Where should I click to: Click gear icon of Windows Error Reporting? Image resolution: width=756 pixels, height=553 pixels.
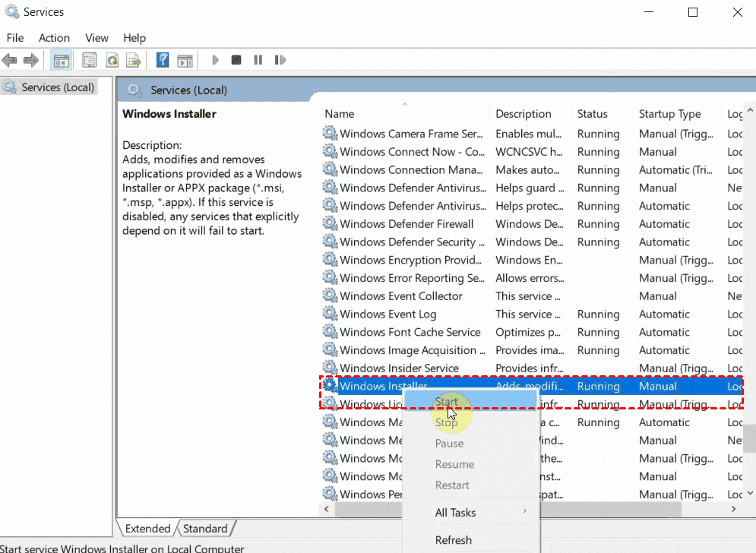click(330, 277)
